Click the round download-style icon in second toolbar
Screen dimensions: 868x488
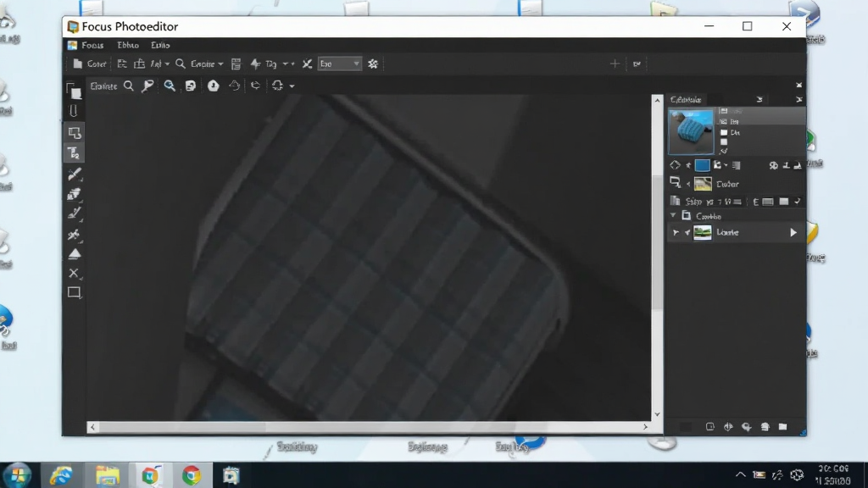click(213, 86)
